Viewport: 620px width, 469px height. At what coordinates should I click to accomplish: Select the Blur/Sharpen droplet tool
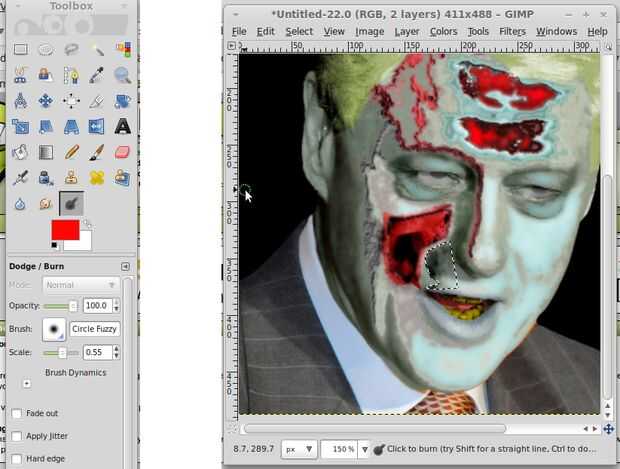coord(21,204)
